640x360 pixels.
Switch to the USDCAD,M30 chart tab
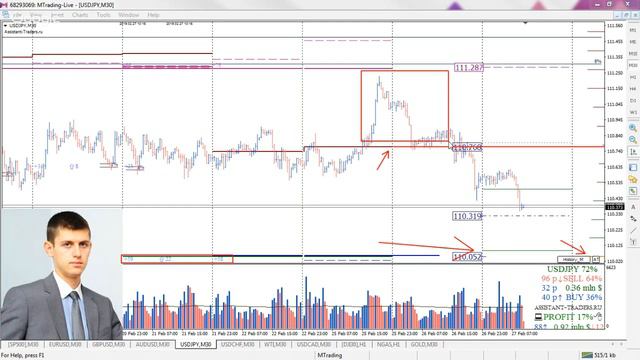(313, 344)
